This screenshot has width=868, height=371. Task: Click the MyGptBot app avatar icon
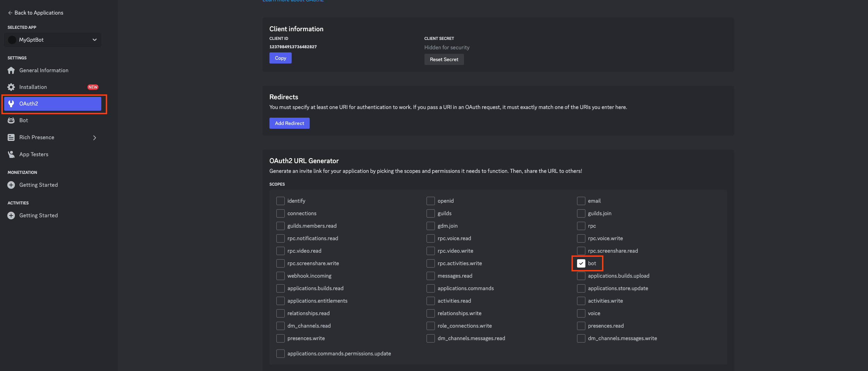pos(12,40)
